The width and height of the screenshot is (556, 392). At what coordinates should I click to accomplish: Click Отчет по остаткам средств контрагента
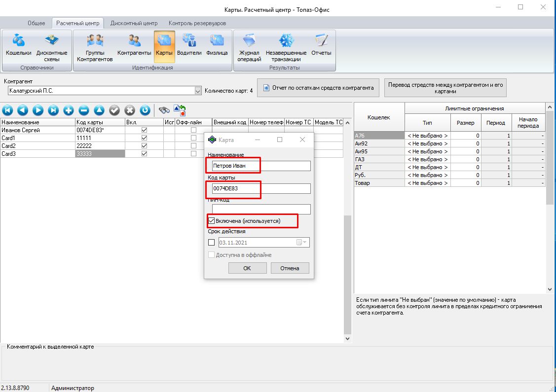point(318,88)
